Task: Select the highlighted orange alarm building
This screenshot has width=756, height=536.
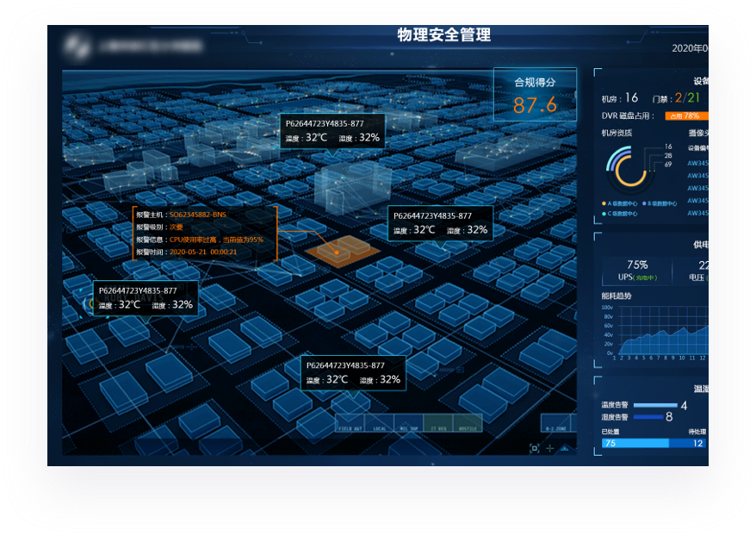Action: click(338, 249)
